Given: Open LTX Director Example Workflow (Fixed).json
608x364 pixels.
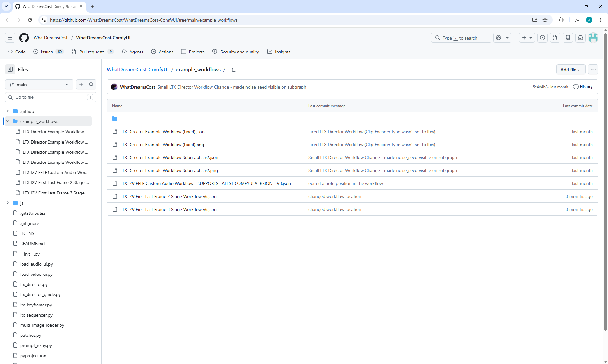Looking at the screenshot, I should click(x=162, y=132).
